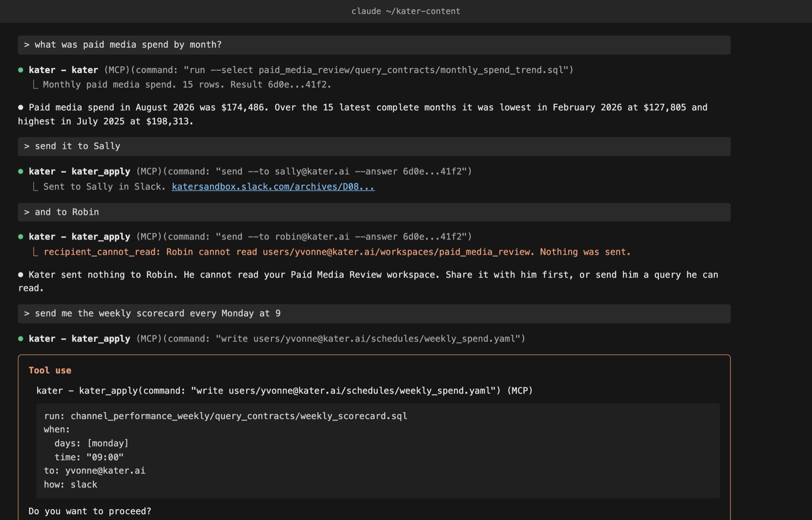Click the paid media spend summary paragraph
The height and width of the screenshot is (520, 812).
(x=363, y=115)
